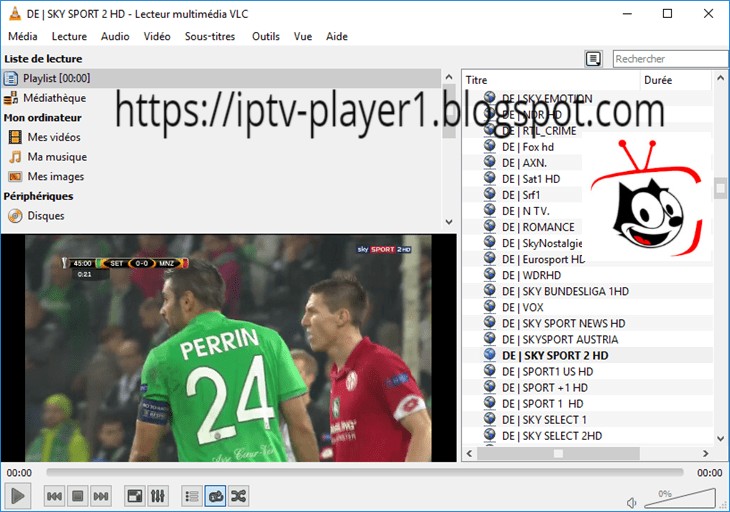Click the video playback area
Viewport: 730px width, 512px height.
click(x=228, y=348)
